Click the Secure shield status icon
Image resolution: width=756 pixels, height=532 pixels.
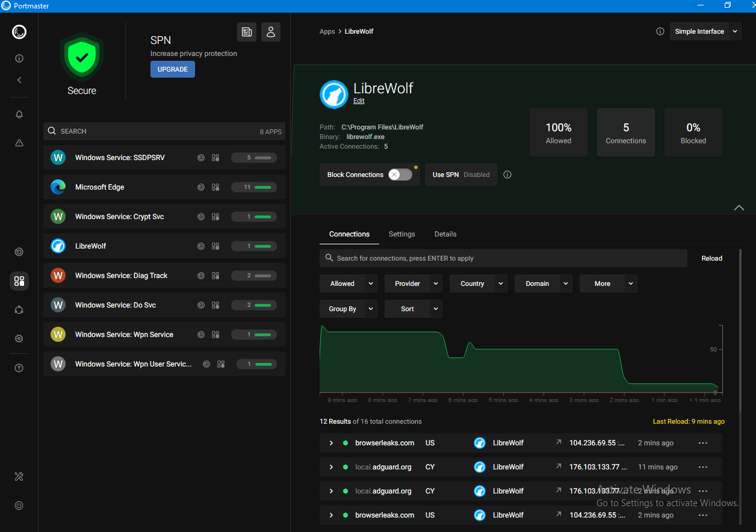pos(82,58)
